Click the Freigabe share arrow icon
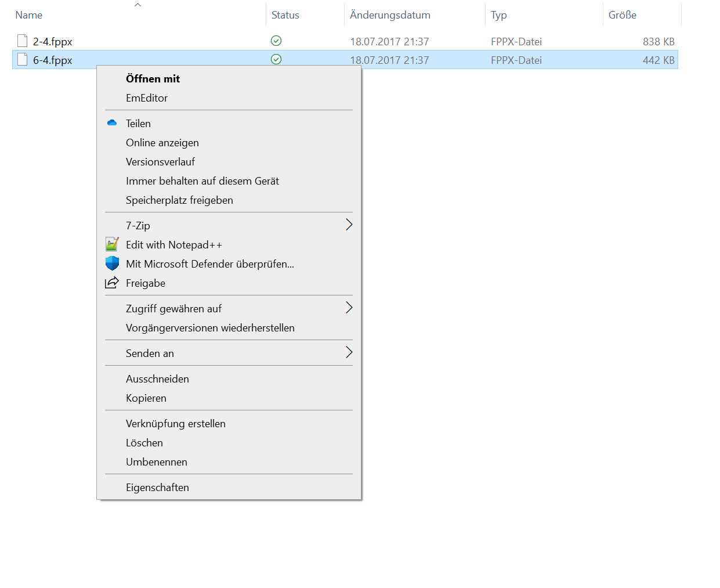Viewport: 720px width, 588px height. (112, 283)
